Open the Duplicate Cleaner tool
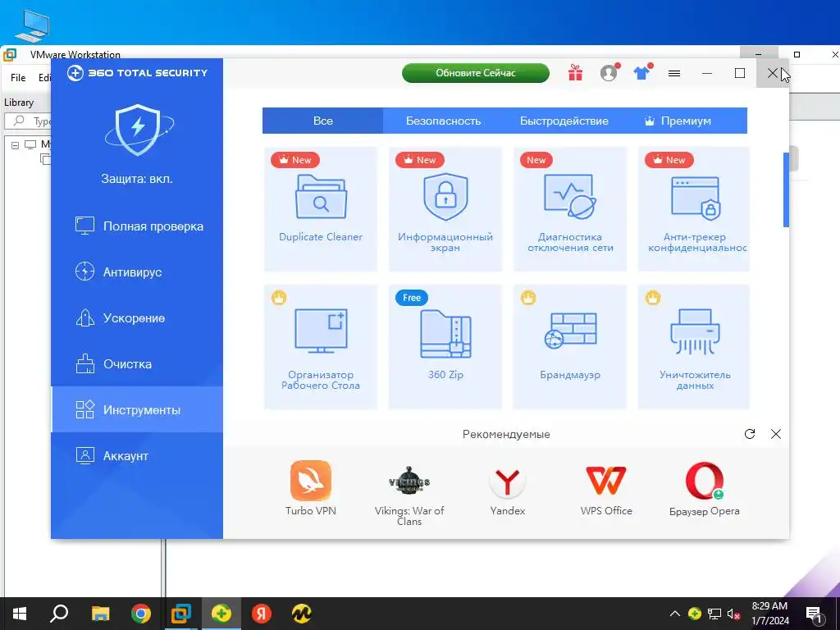The image size is (840, 630). (x=321, y=209)
